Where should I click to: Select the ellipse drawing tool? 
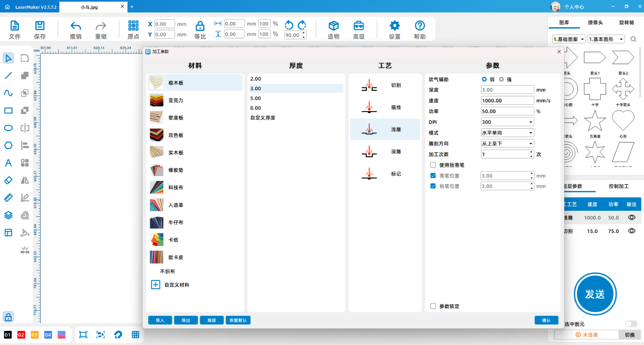click(x=8, y=128)
